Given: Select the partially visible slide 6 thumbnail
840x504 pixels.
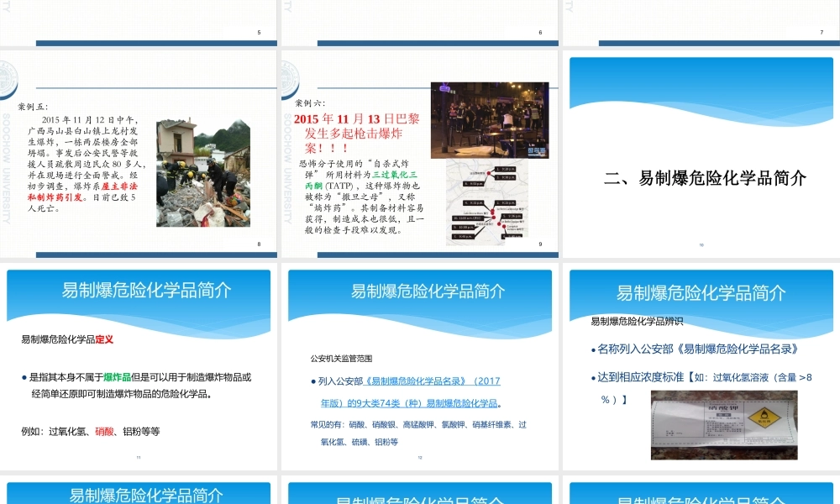Looking at the screenshot, I should [419, 23].
